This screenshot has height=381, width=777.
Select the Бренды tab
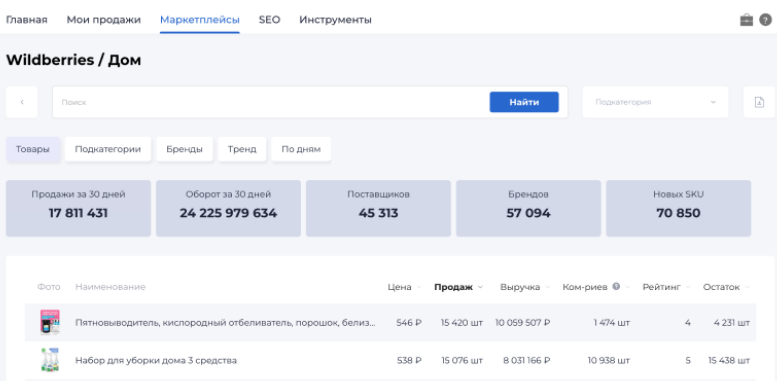pyautogui.click(x=184, y=149)
